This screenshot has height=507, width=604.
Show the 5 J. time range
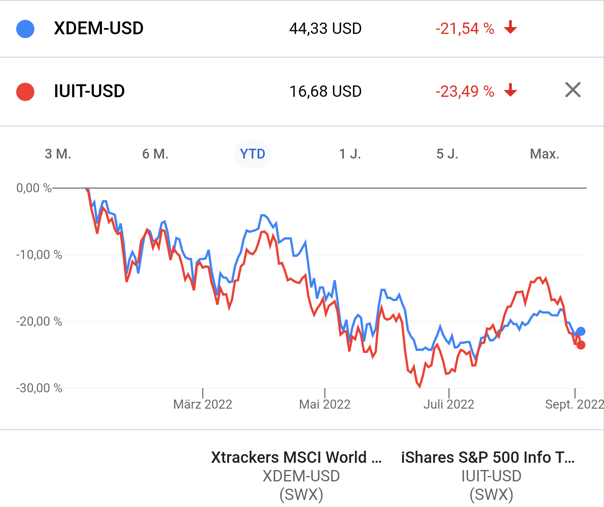[x=447, y=154]
